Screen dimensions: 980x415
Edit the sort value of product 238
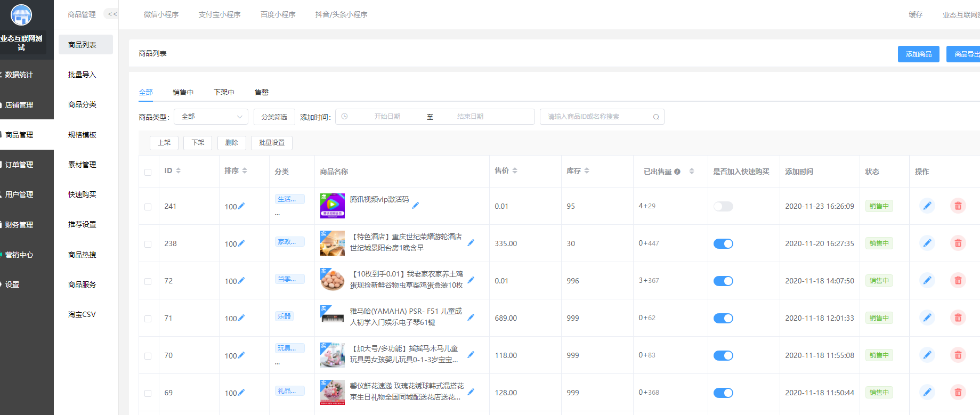(x=241, y=243)
